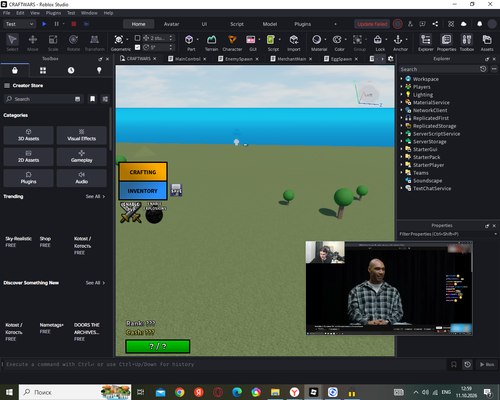Toggle the move snapping checkbox
The height and width of the screenshot is (400, 500).
click(x=137, y=38)
